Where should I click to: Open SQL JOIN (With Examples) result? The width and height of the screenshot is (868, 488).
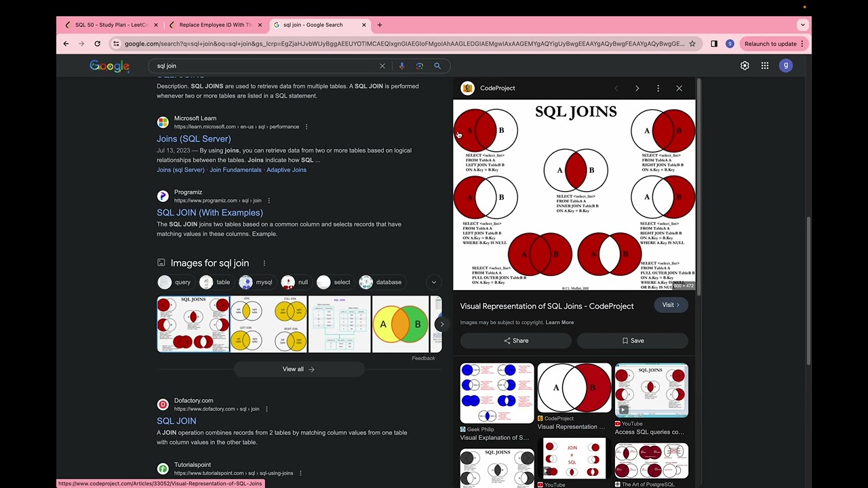pos(210,212)
